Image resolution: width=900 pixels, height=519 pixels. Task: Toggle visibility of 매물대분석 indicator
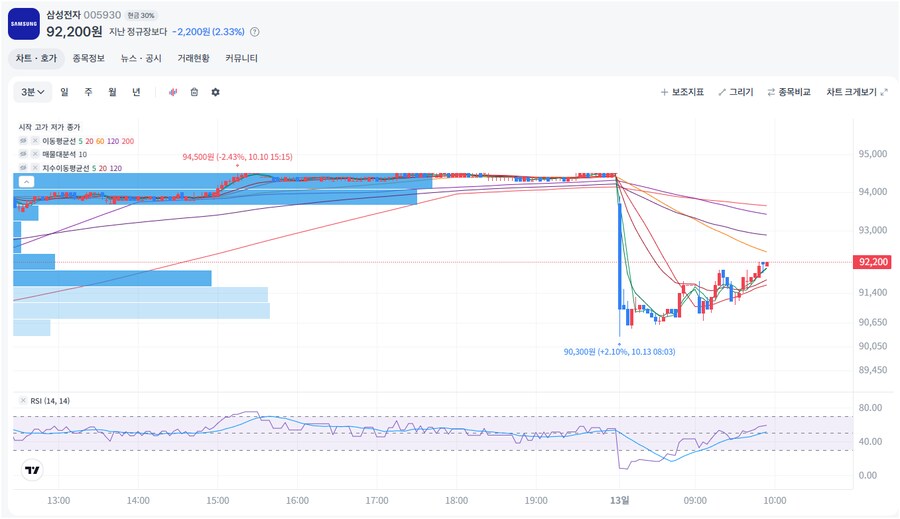click(23, 155)
